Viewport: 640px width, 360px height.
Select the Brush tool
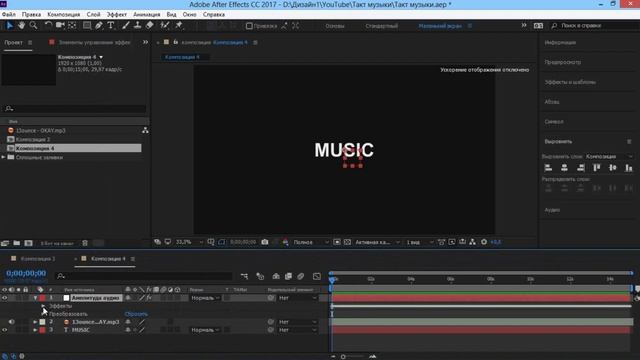coord(126,25)
